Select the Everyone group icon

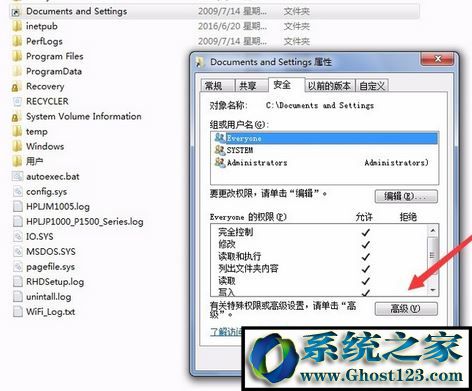click(x=220, y=137)
